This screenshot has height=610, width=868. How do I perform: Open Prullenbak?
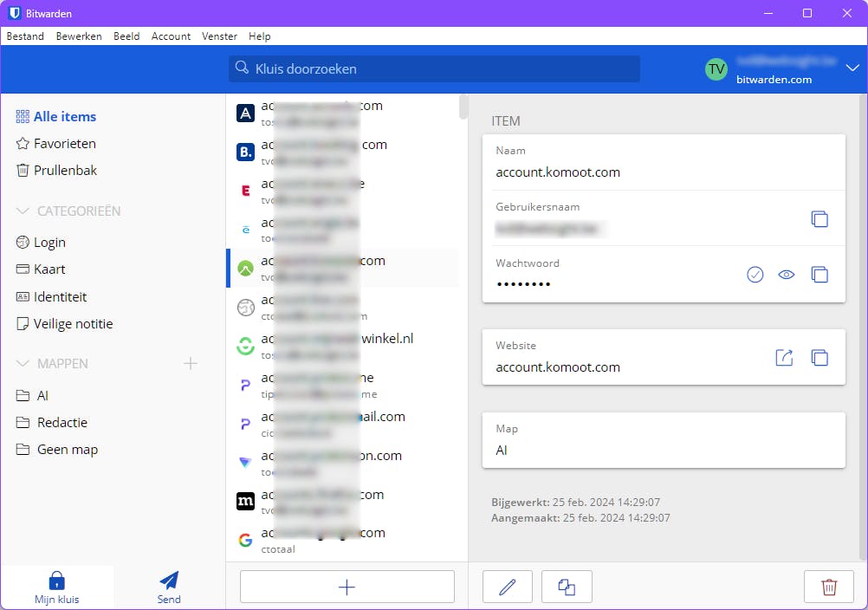pyautogui.click(x=56, y=171)
